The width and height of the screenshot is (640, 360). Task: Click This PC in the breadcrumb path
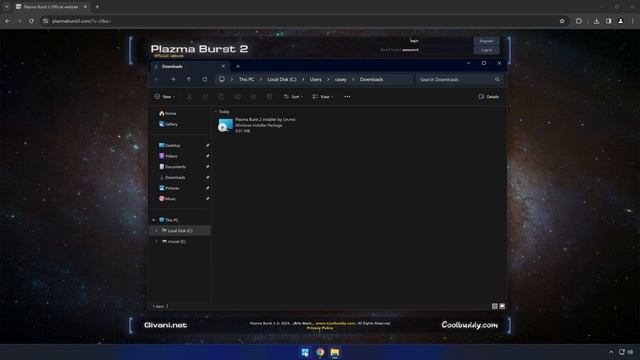point(247,79)
